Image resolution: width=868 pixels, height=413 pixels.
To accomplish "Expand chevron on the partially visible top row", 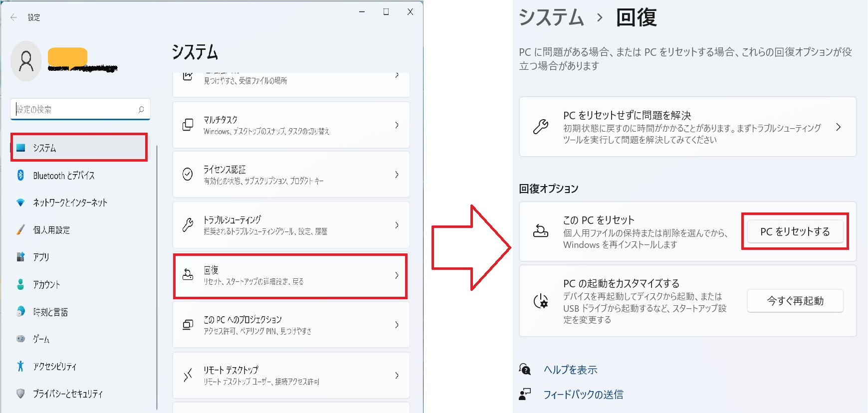I will click(397, 75).
